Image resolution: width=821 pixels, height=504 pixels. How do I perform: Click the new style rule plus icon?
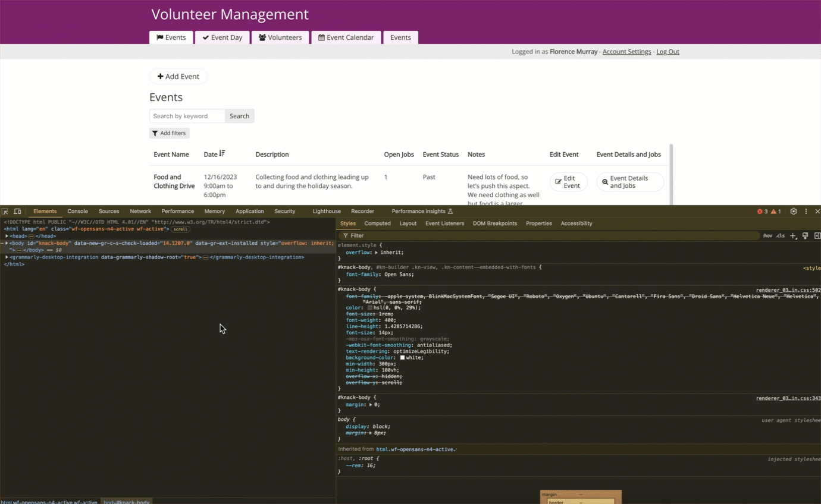(793, 236)
